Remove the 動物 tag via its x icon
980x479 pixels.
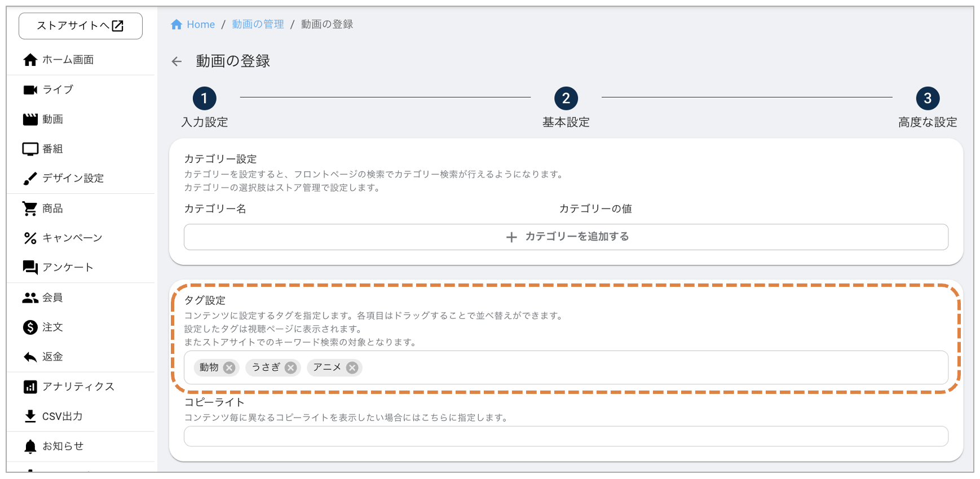229,367
